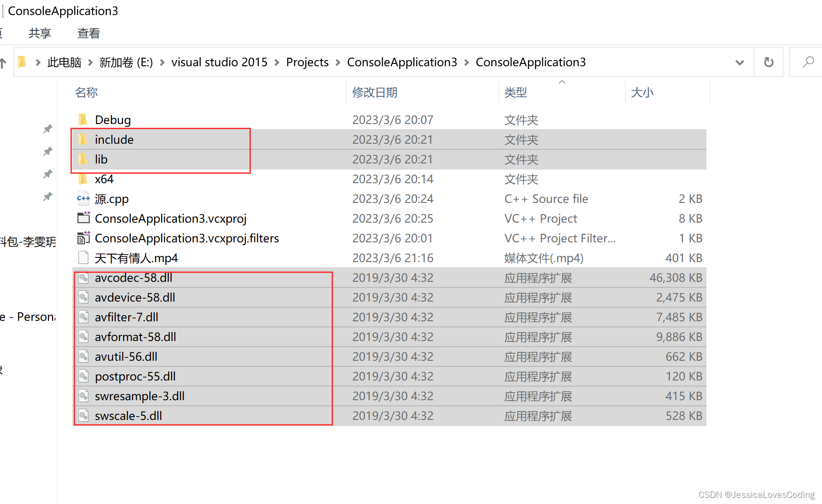
Task: Click the up-directory arrow
Action: (3, 62)
